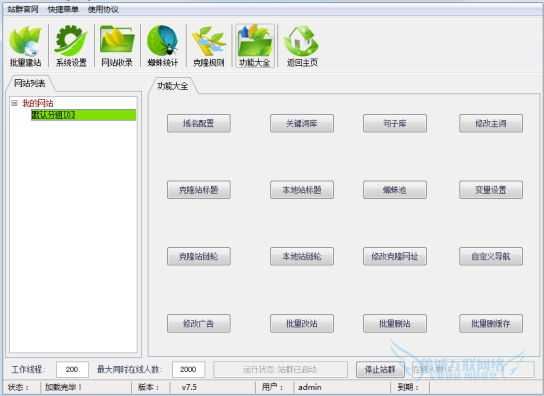Click 批量改站 button

coord(302,324)
